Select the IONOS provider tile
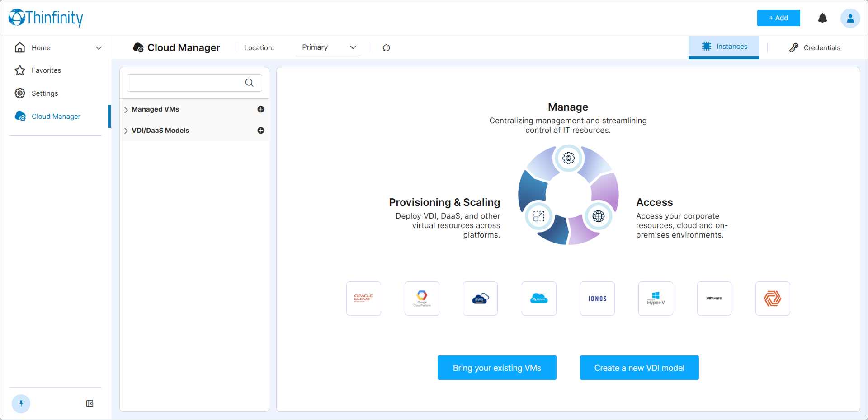The width and height of the screenshot is (868, 420). point(597,299)
